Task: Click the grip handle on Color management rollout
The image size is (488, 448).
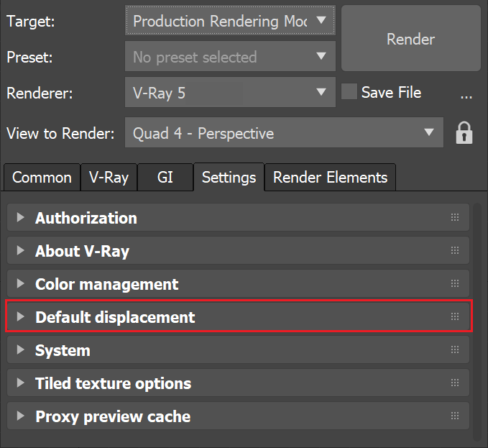Action: 454,284
